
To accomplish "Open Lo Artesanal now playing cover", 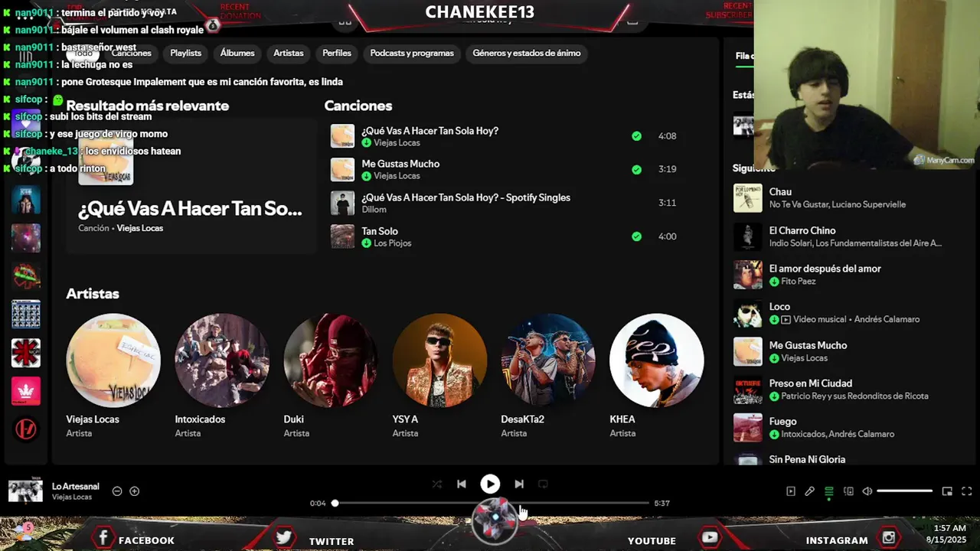I will pos(25,491).
